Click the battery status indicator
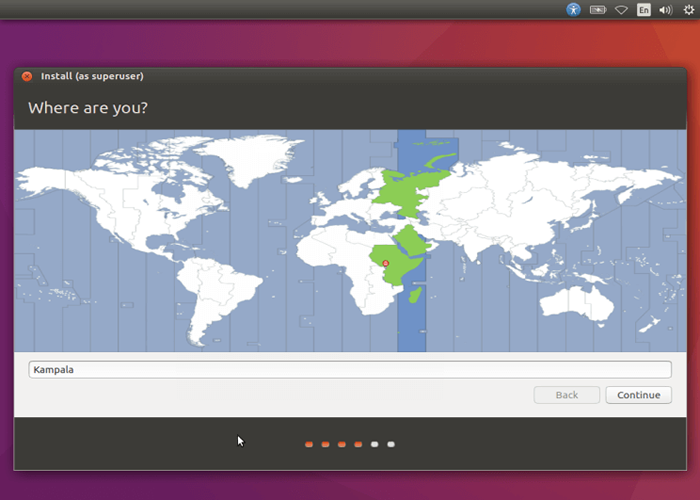This screenshot has height=500, width=700. pos(598,9)
